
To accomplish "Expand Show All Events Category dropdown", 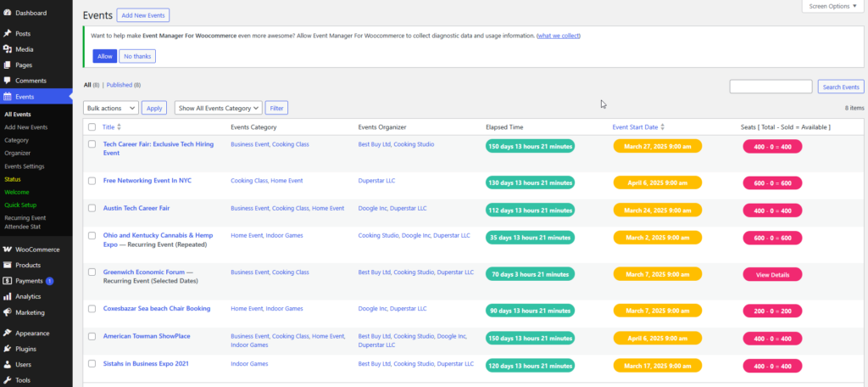I will (218, 108).
